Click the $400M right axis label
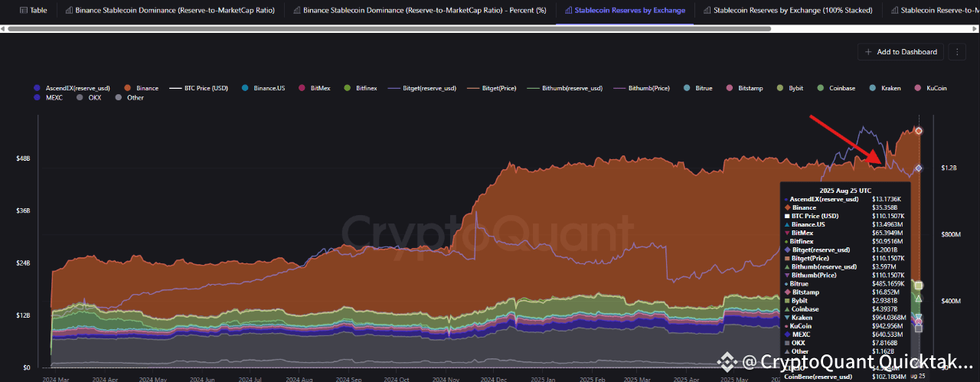This screenshot has width=980, height=382. (x=950, y=302)
